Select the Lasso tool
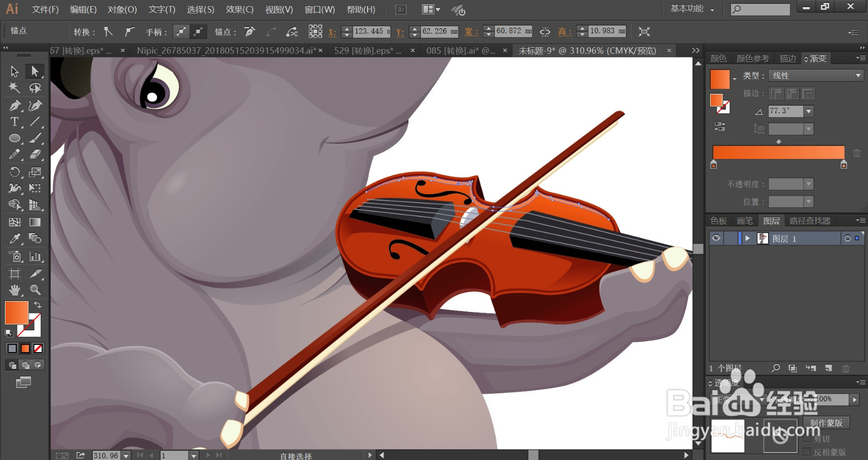This screenshot has height=460, width=868. 35,88
